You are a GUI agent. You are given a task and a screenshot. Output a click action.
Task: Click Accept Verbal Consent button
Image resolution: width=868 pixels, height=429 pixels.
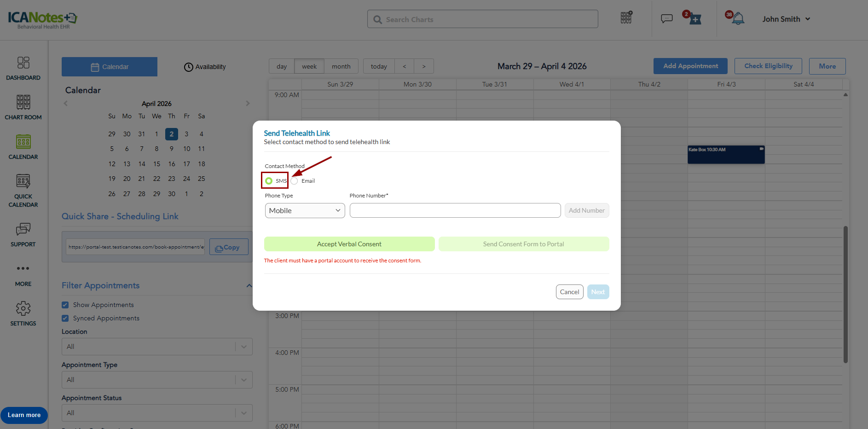[349, 244]
